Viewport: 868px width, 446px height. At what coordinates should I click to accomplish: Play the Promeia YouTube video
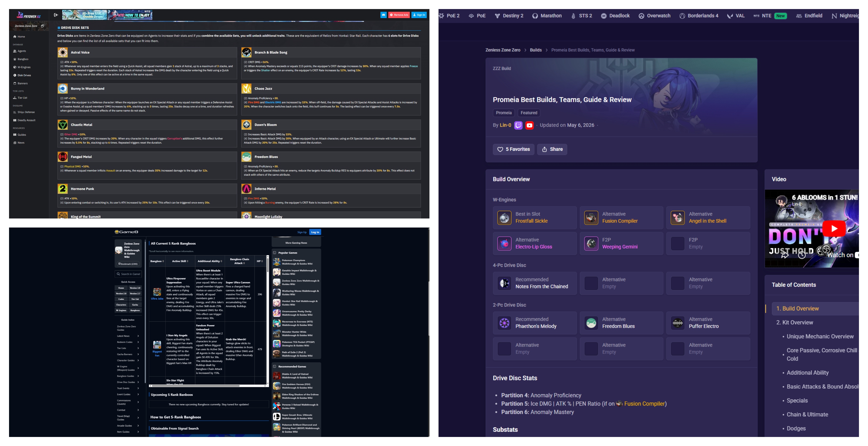(834, 228)
